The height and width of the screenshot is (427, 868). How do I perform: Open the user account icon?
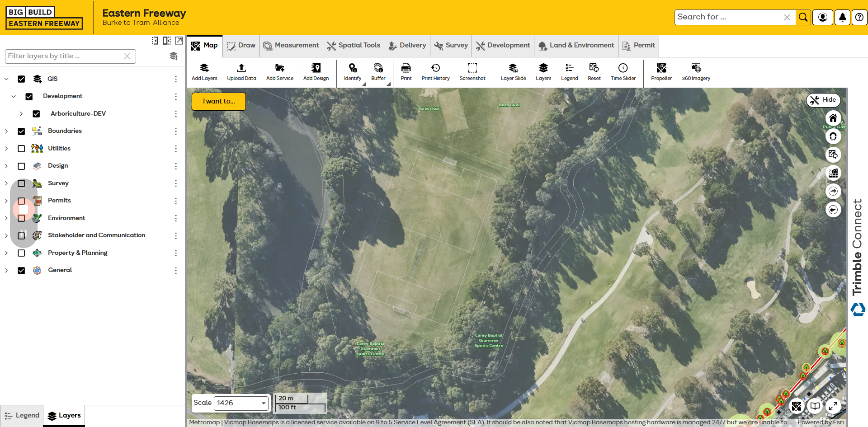[823, 17]
